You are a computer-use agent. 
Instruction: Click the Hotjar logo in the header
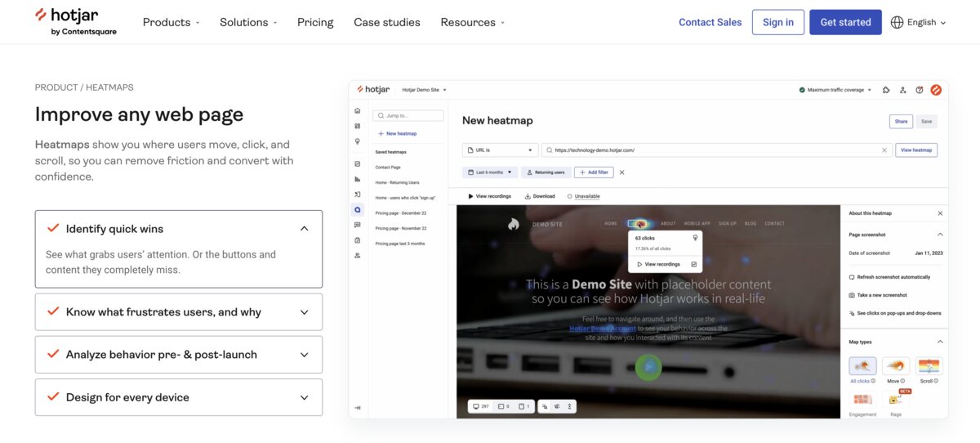[x=76, y=21]
